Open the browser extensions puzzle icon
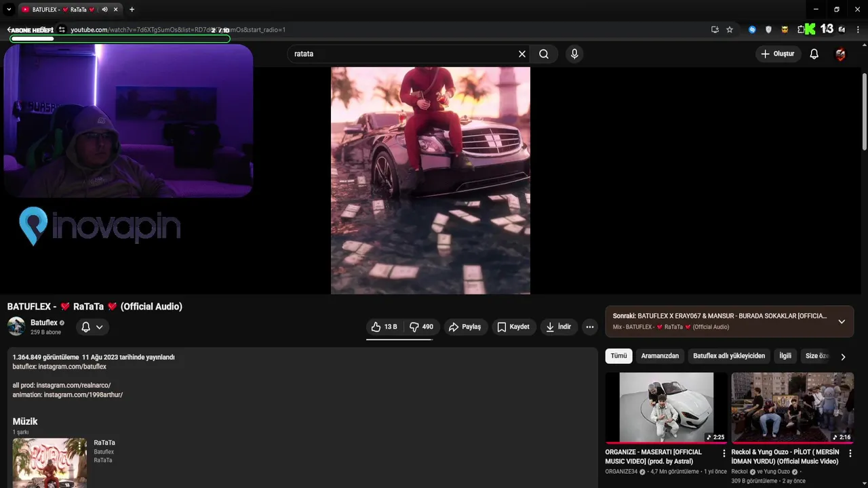Viewport: 868px width, 488px height. pos(801,30)
